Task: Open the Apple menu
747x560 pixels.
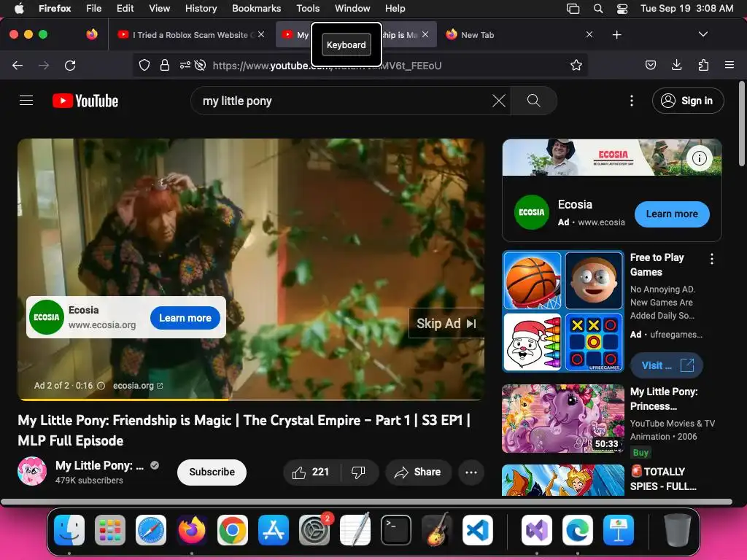Action: coord(19,8)
